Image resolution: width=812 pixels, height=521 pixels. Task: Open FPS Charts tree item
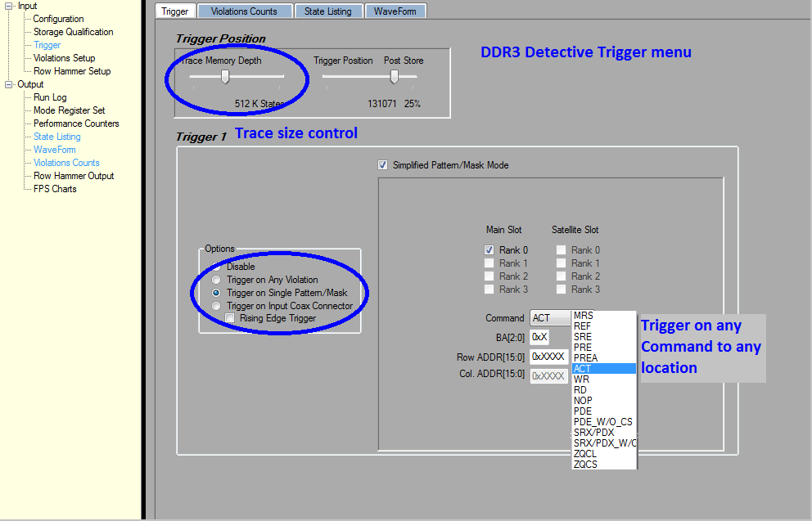point(55,189)
